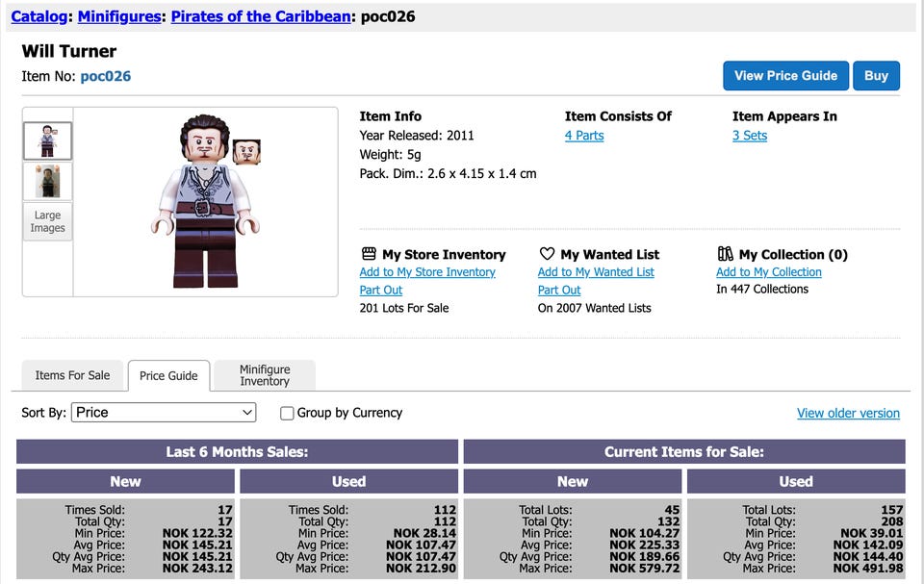
Task: Click Add to My Wanted List link
Action: (x=596, y=272)
